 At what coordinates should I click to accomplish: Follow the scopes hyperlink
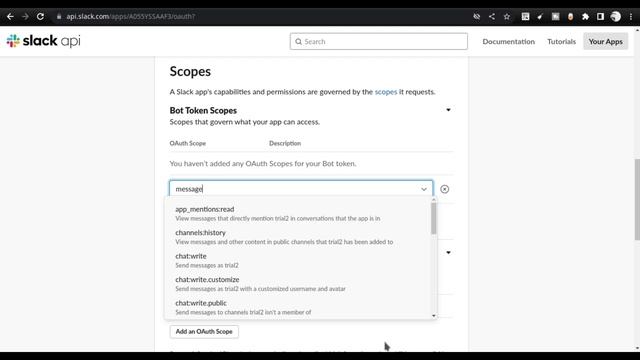click(x=386, y=92)
